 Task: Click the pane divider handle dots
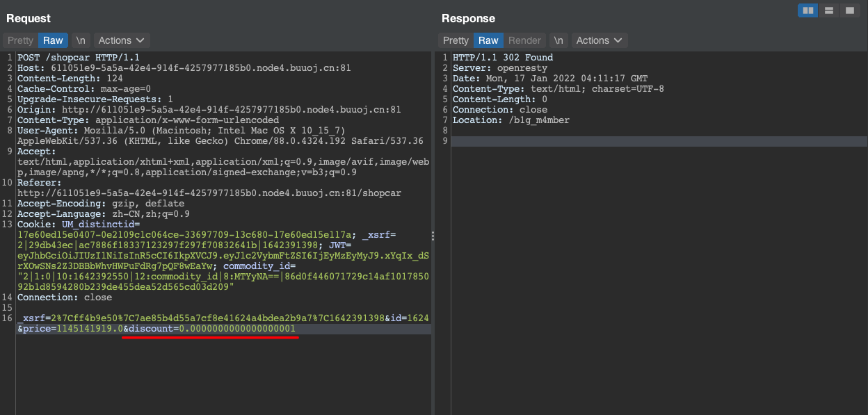point(433,236)
